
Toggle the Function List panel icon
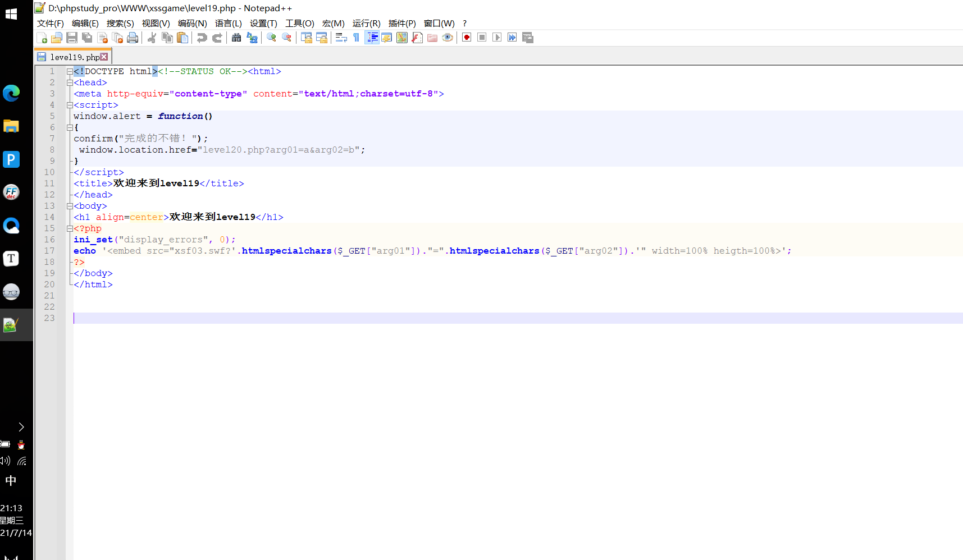[x=417, y=38]
